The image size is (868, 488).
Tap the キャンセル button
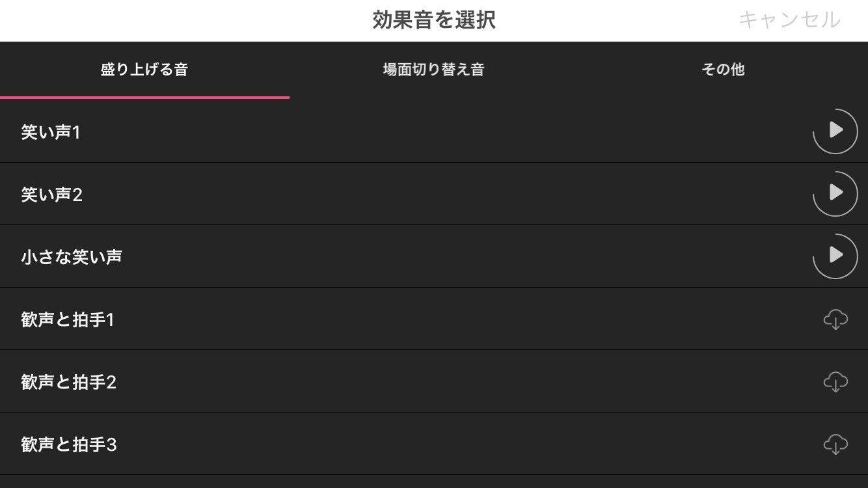click(789, 20)
